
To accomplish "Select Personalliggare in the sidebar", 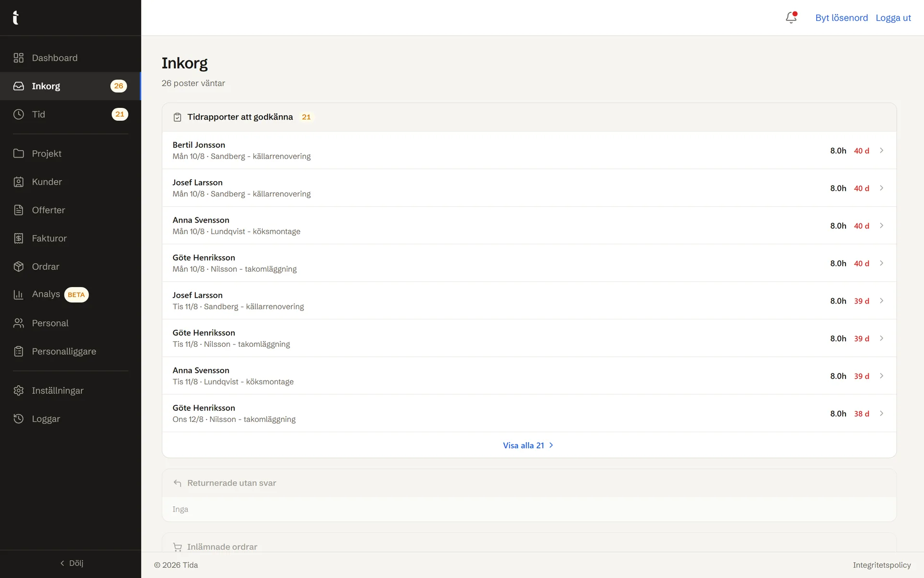I will coord(70,352).
